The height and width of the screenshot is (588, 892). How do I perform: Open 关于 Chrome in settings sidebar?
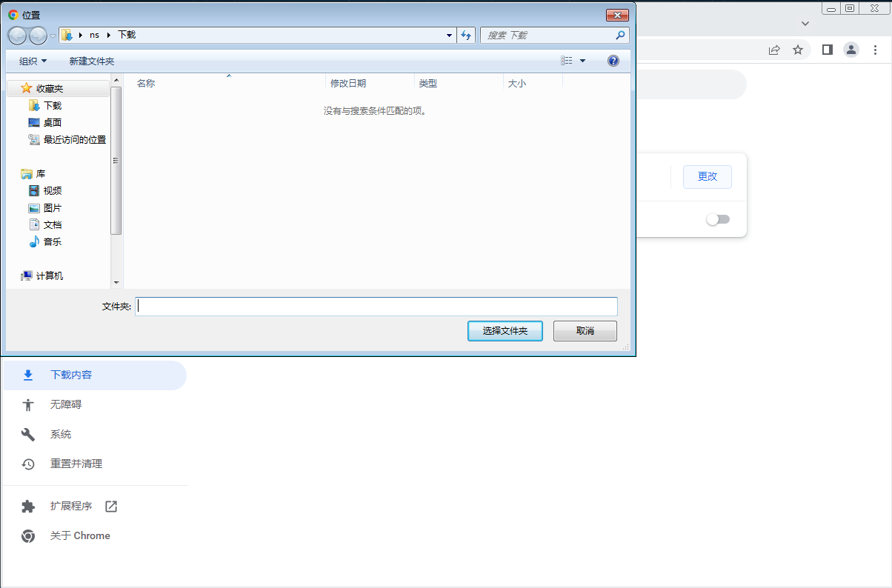pyautogui.click(x=95, y=536)
